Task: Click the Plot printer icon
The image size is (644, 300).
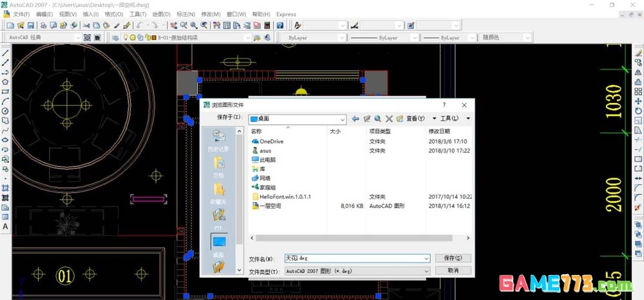Action: point(43,26)
